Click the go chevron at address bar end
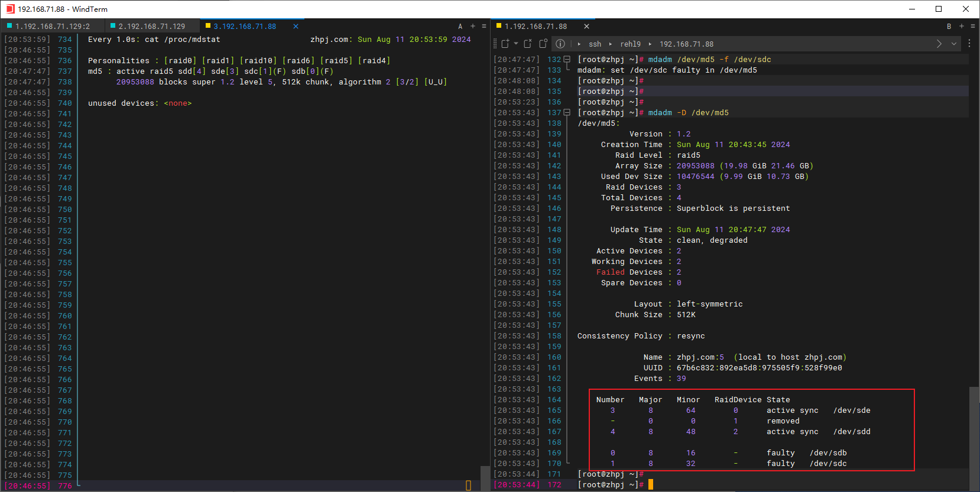 coord(939,44)
